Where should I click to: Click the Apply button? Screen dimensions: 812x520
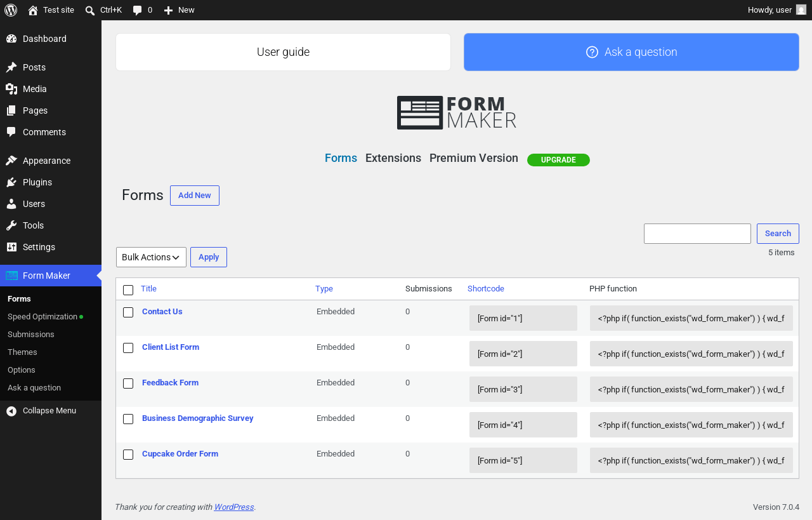(209, 257)
